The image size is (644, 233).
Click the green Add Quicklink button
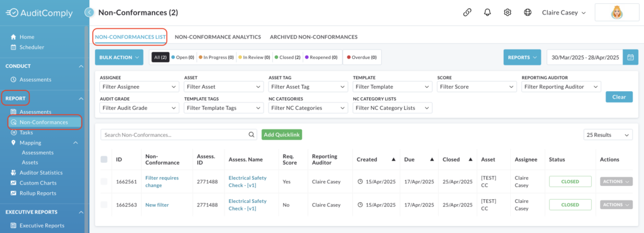(282, 134)
